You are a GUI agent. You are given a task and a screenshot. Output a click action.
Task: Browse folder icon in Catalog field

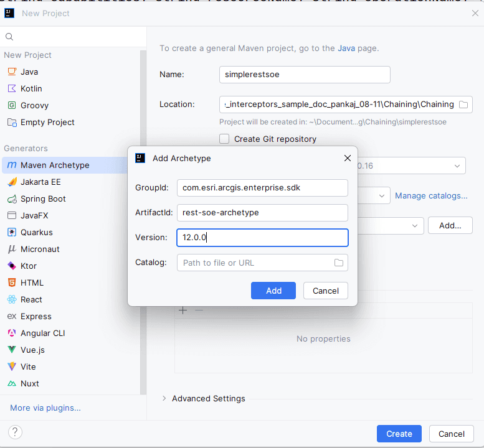(339, 263)
